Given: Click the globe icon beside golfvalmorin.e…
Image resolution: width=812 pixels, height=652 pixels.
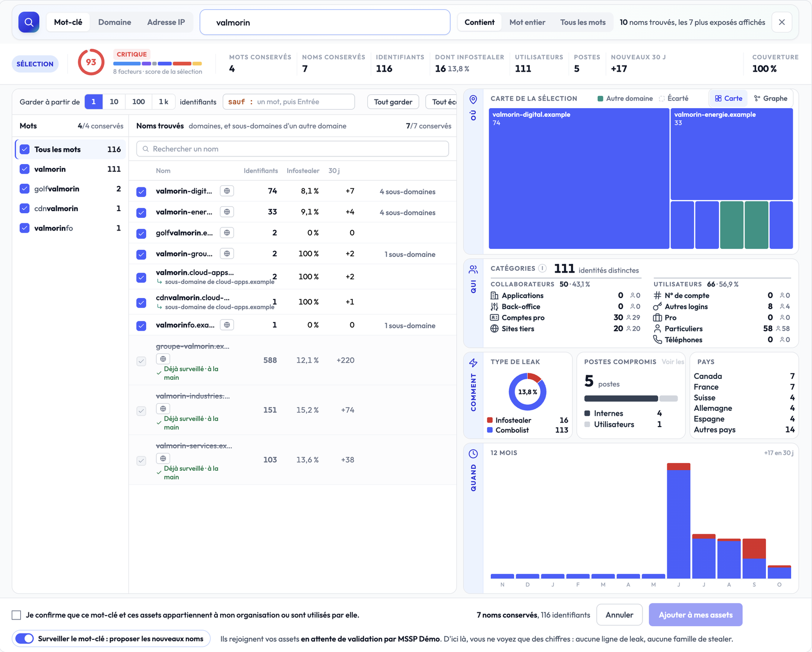Looking at the screenshot, I should (227, 233).
